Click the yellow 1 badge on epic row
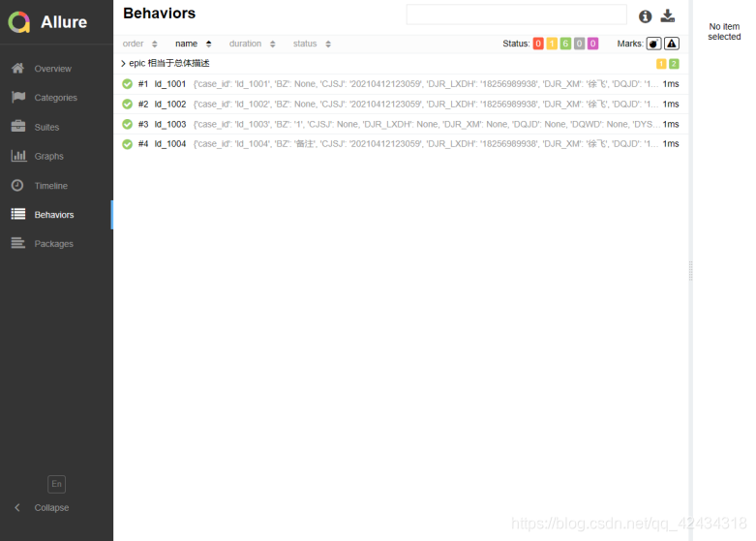The width and height of the screenshot is (756, 541). (x=661, y=64)
